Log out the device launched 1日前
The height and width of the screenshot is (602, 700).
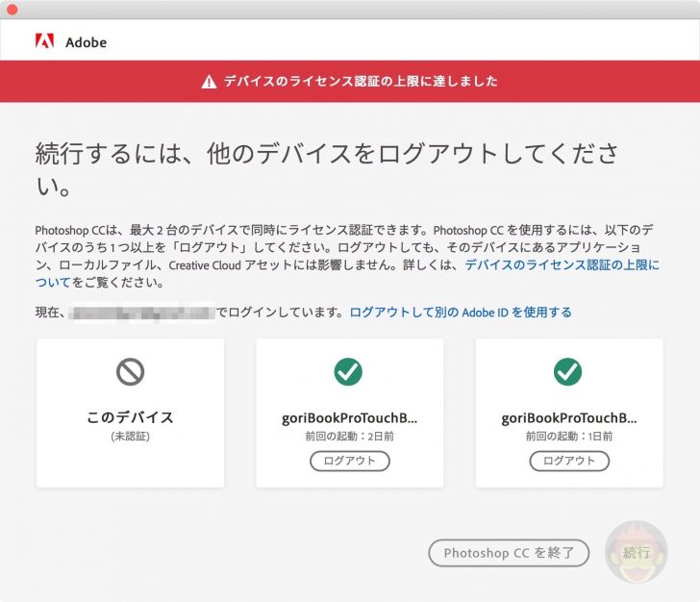click(x=569, y=461)
